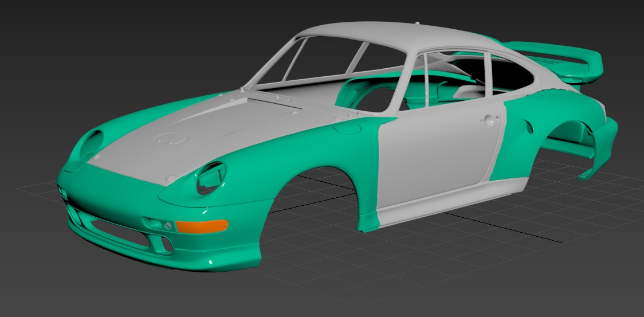Click the circular emblem recess on the hood

click(x=168, y=138)
